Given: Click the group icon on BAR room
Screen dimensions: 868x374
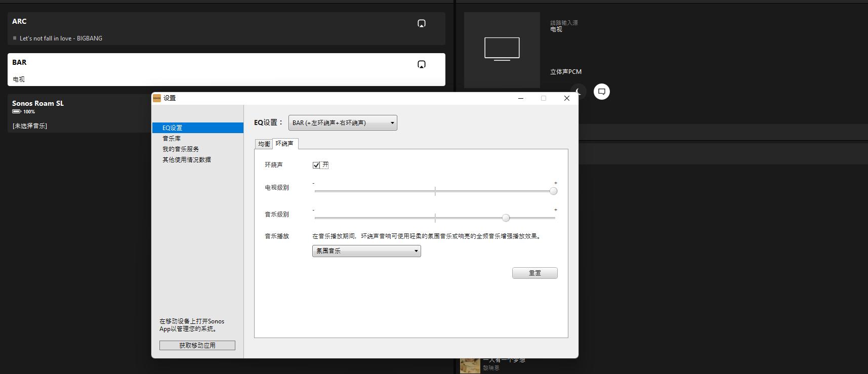Looking at the screenshot, I should click(x=421, y=64).
